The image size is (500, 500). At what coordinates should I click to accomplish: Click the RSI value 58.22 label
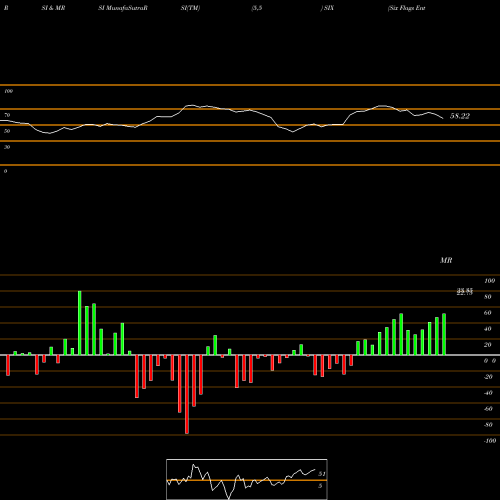coord(460,116)
